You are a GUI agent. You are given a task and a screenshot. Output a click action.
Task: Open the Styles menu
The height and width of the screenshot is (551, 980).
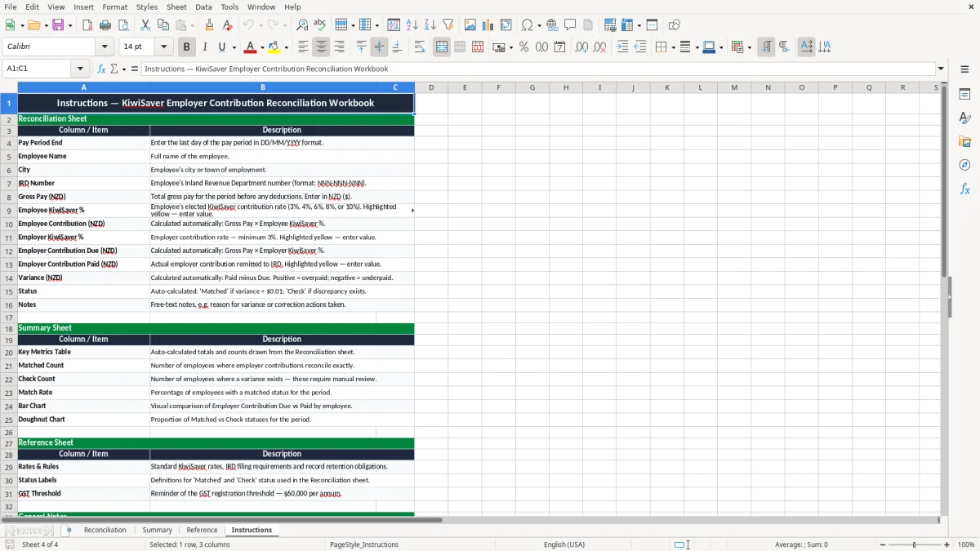coord(147,7)
